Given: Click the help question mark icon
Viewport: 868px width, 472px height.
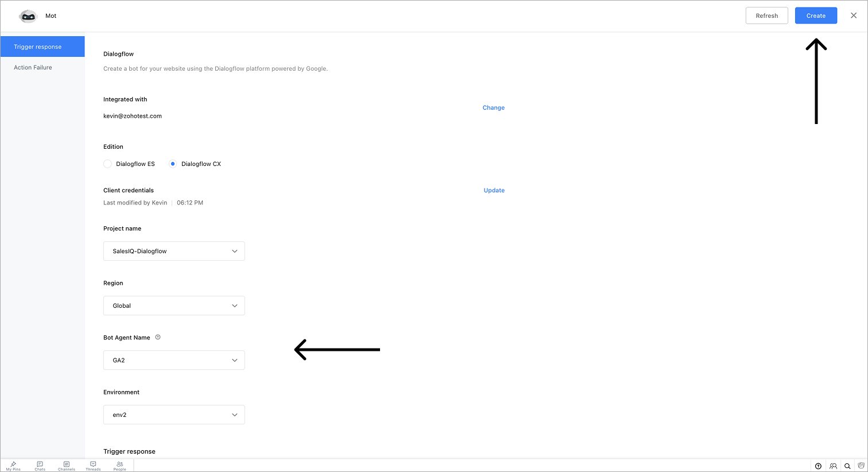Looking at the screenshot, I should pyautogui.click(x=818, y=466).
